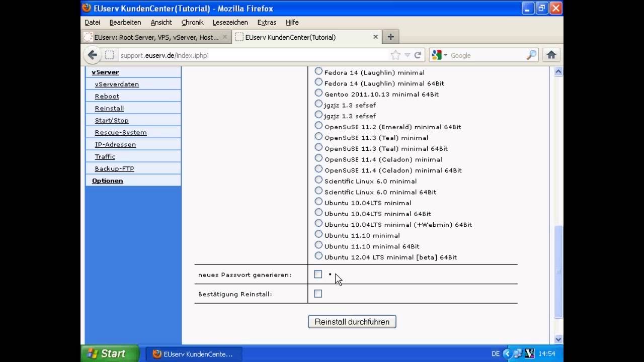Open Optionen sidebar section
The image size is (644, 362).
point(108,180)
